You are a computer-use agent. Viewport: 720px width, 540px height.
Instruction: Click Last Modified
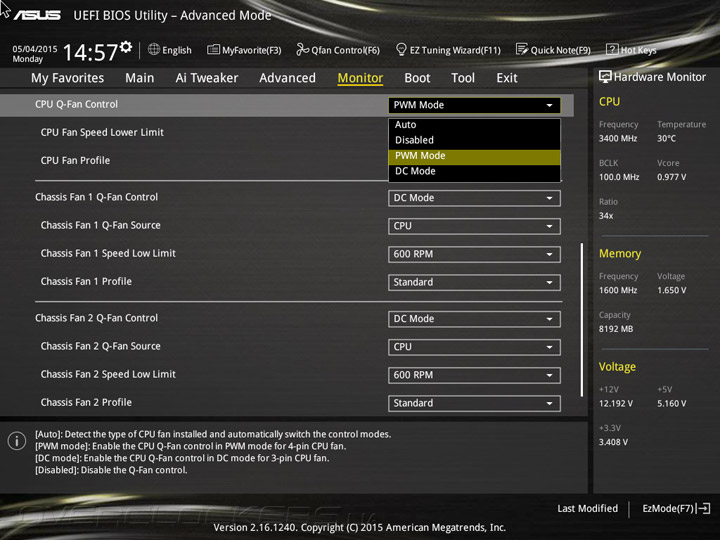(587, 508)
